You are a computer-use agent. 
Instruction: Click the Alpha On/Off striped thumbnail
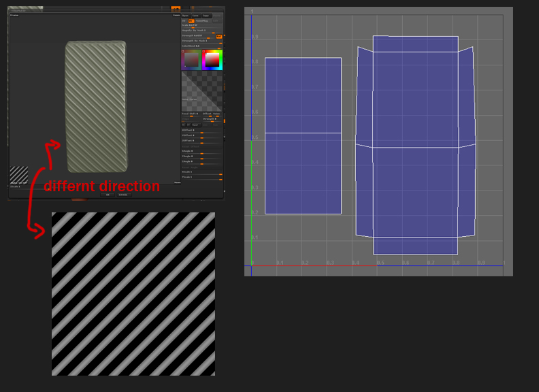19,175
